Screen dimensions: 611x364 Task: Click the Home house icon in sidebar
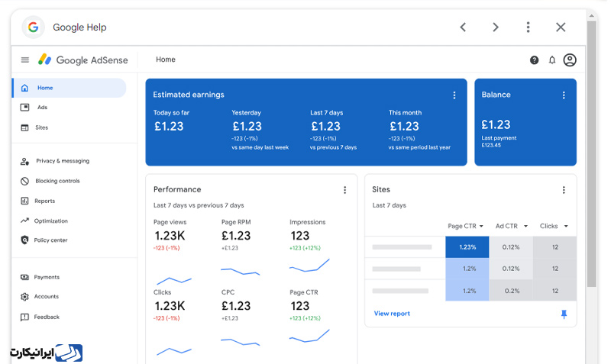point(24,88)
